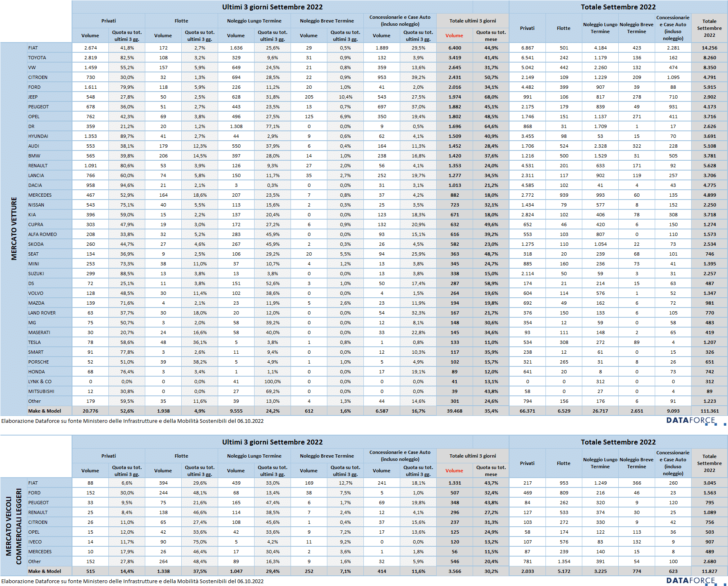The image size is (728, 586).
Task: Click the top Noleggio Breve Termine header
Action: click(327, 21)
